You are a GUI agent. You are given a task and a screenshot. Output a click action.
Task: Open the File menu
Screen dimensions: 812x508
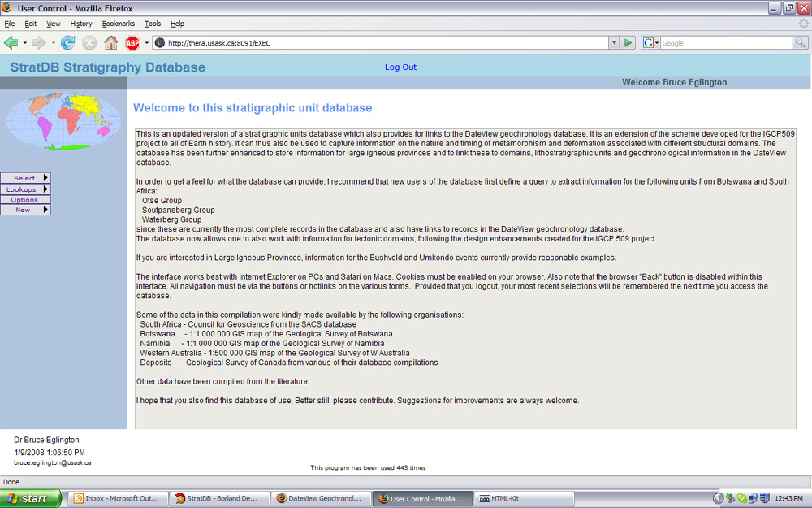(x=9, y=24)
